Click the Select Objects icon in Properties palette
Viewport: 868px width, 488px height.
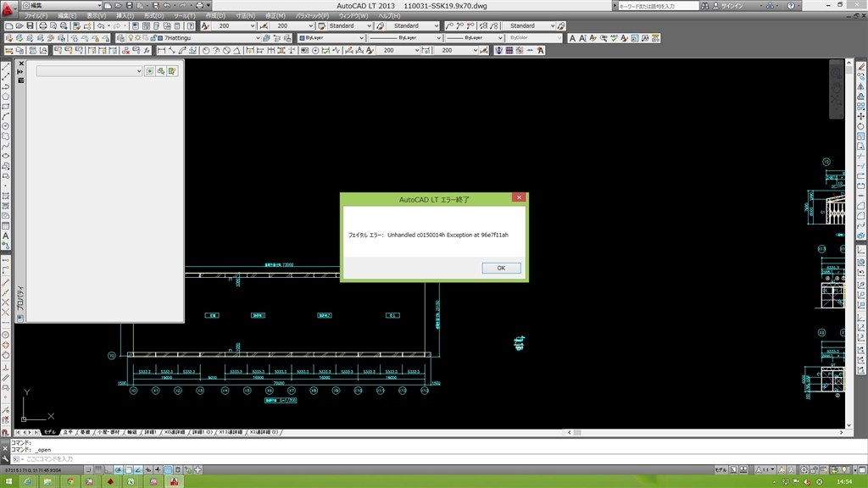tap(161, 71)
